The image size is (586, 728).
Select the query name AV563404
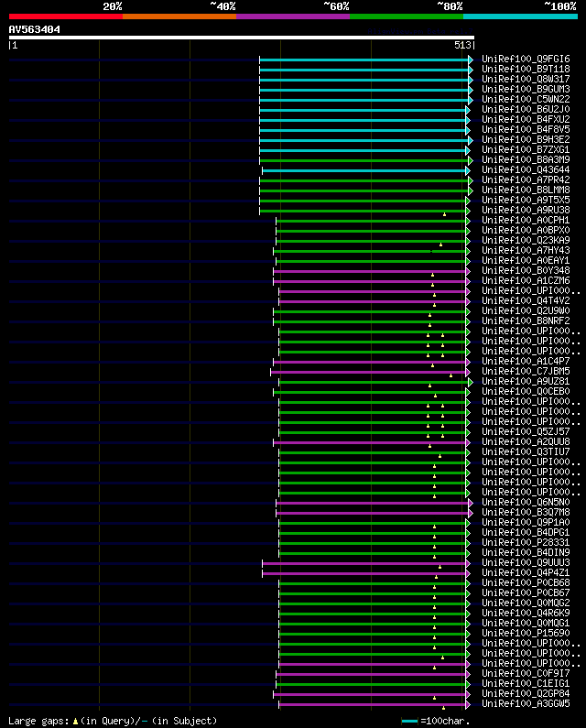(35, 29)
